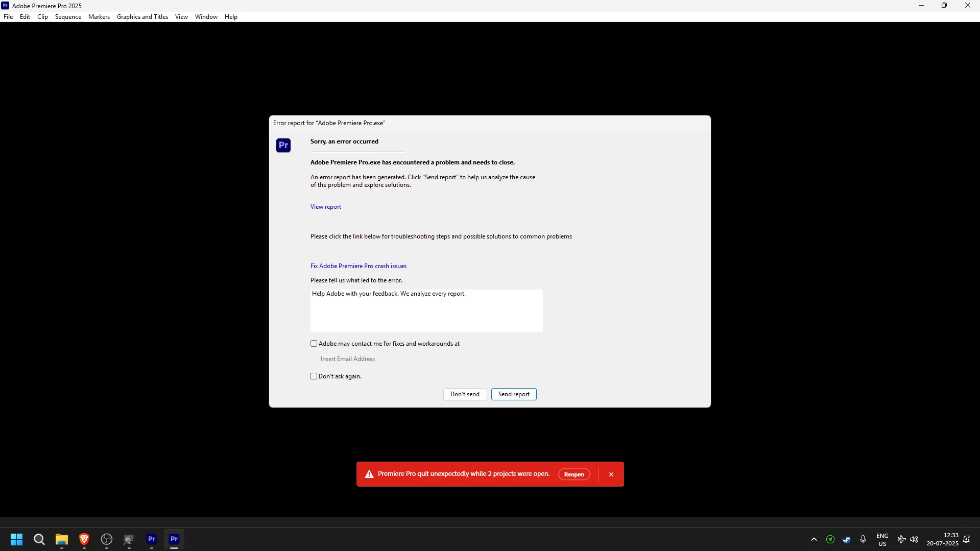
Task: Restore down the Premiere Pro window
Action: point(944,6)
